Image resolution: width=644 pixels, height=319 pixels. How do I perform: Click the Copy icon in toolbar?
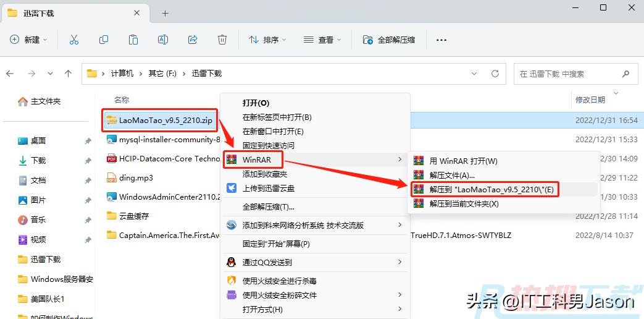point(104,40)
